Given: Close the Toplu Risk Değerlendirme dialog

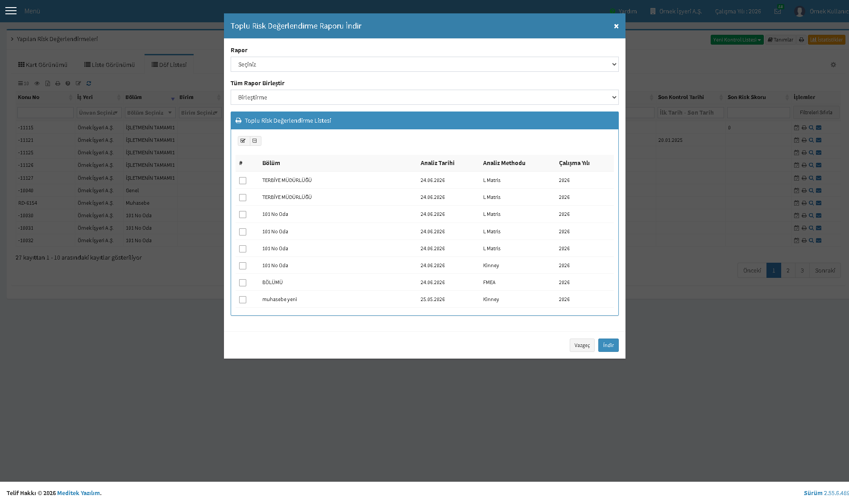Looking at the screenshot, I should [x=616, y=26].
